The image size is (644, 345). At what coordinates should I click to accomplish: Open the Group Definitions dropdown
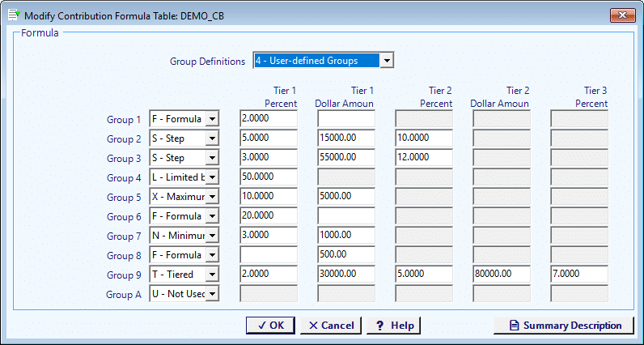387,61
